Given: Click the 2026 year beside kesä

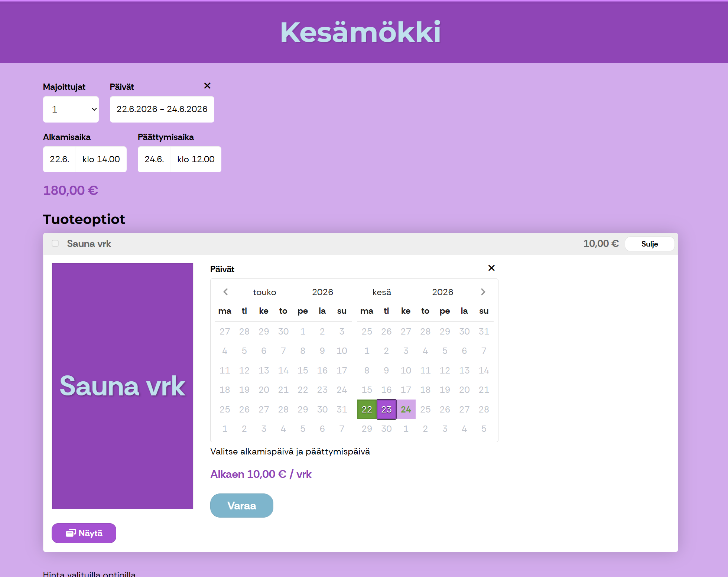Looking at the screenshot, I should click(442, 292).
